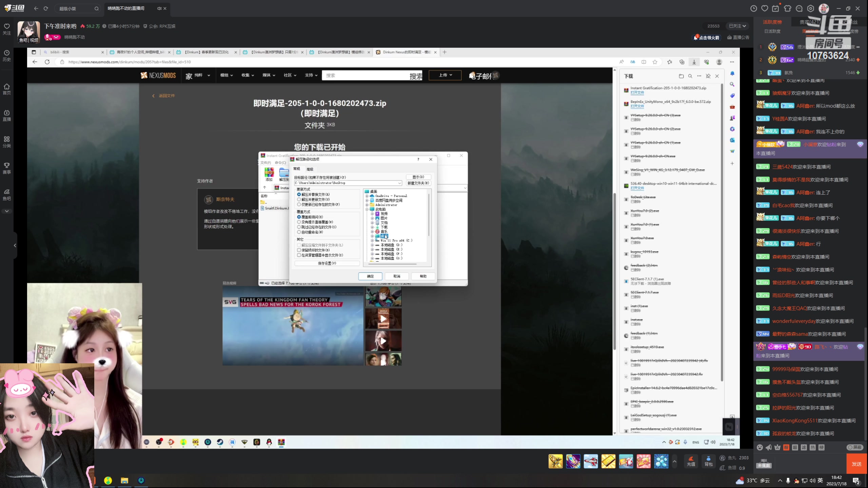Screen dimensions: 868x488
Task: Click browser downloads toolbar icon
Action: tap(694, 62)
